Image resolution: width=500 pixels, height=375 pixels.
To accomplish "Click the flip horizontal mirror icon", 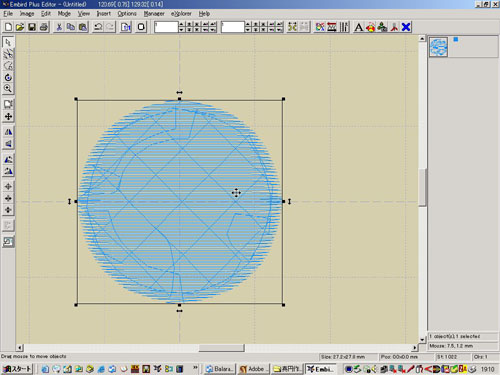I will tap(8, 132).
